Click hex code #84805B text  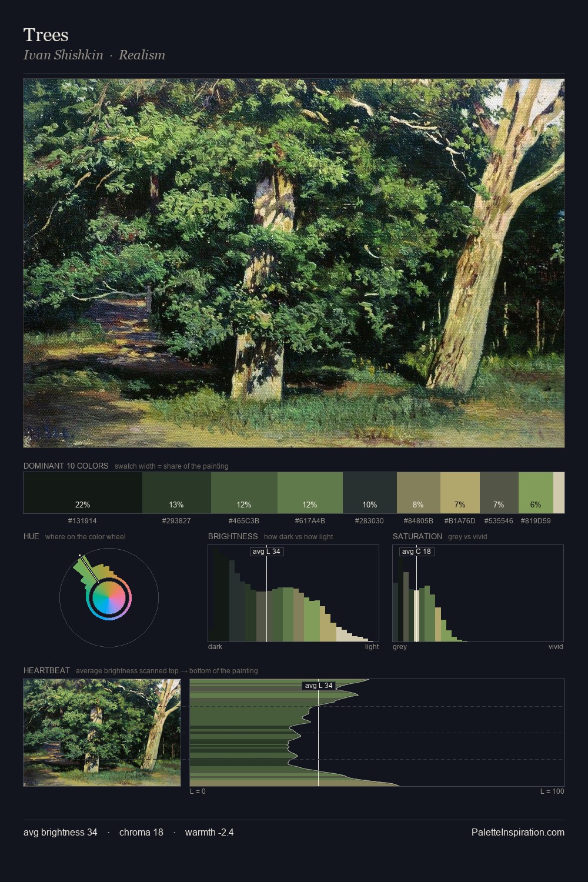[x=419, y=521]
